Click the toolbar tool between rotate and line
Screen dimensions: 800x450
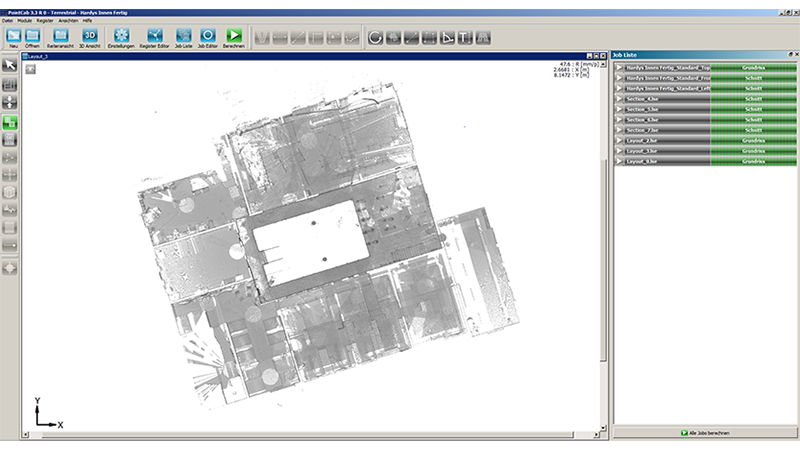pos(393,37)
